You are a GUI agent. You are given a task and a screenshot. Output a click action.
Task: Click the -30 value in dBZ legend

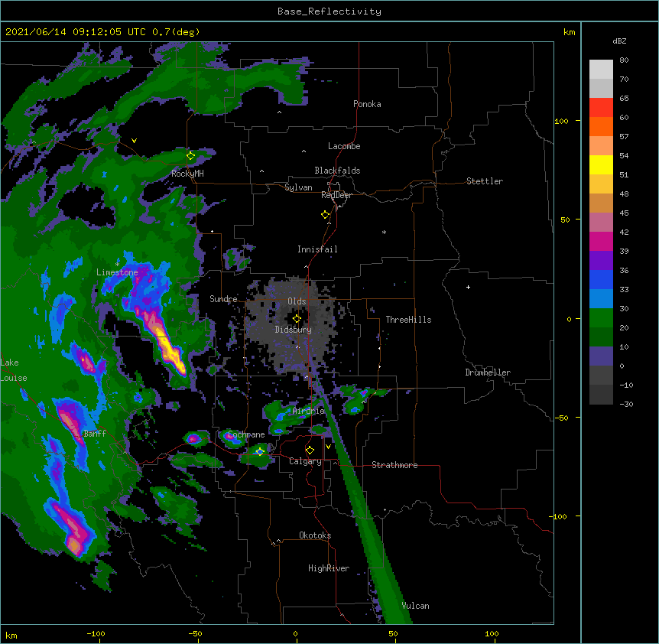point(626,404)
